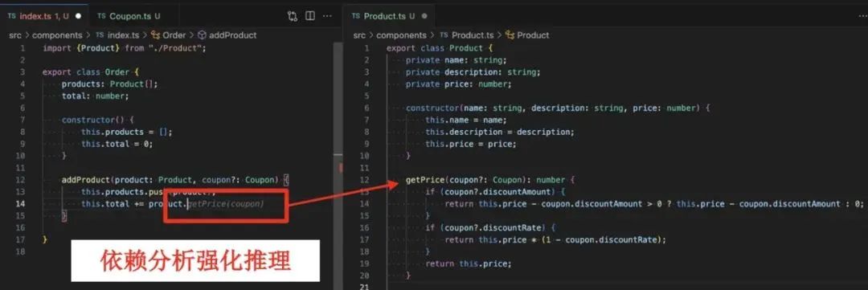Viewport: 868px width, 290px height.
Task: Click 'export class Order {' line
Action: (91, 72)
